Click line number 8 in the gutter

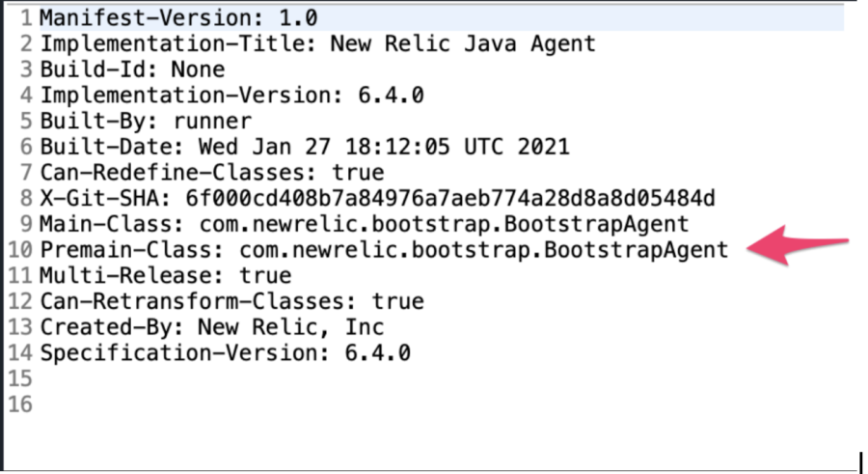pos(26,200)
